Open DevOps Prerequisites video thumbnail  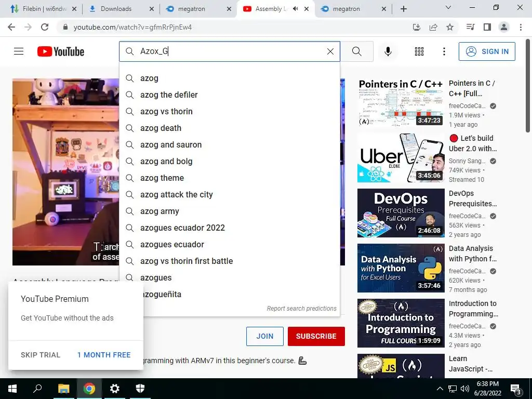click(x=401, y=213)
